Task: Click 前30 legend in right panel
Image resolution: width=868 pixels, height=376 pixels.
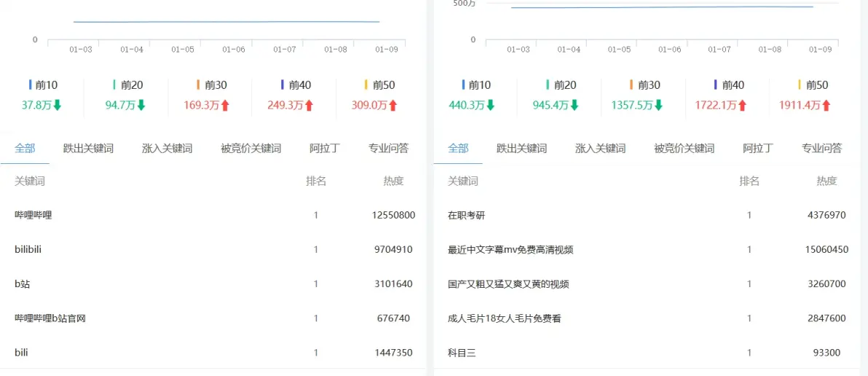Action: point(645,85)
